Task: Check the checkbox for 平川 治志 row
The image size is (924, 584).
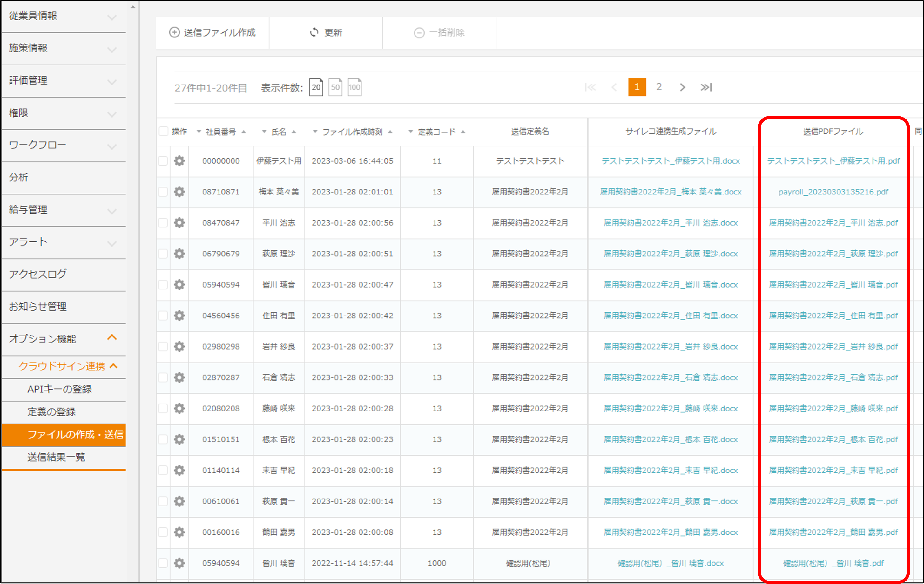Action: [164, 223]
